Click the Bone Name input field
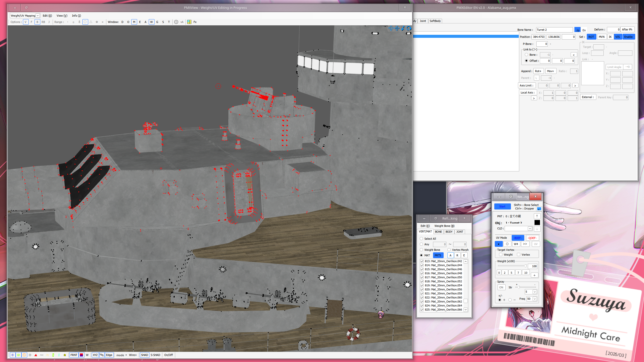644x362 pixels. [554, 30]
